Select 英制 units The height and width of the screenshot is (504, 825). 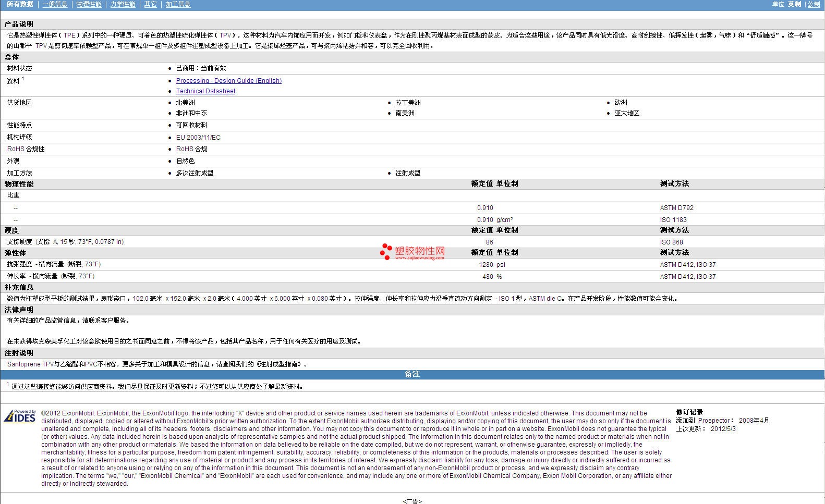click(x=794, y=4)
